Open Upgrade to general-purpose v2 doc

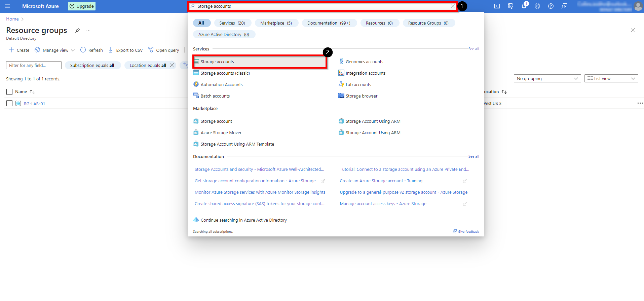(x=404, y=192)
